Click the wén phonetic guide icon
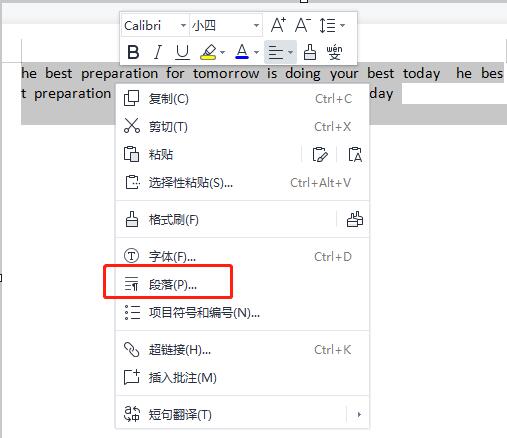 (334, 52)
